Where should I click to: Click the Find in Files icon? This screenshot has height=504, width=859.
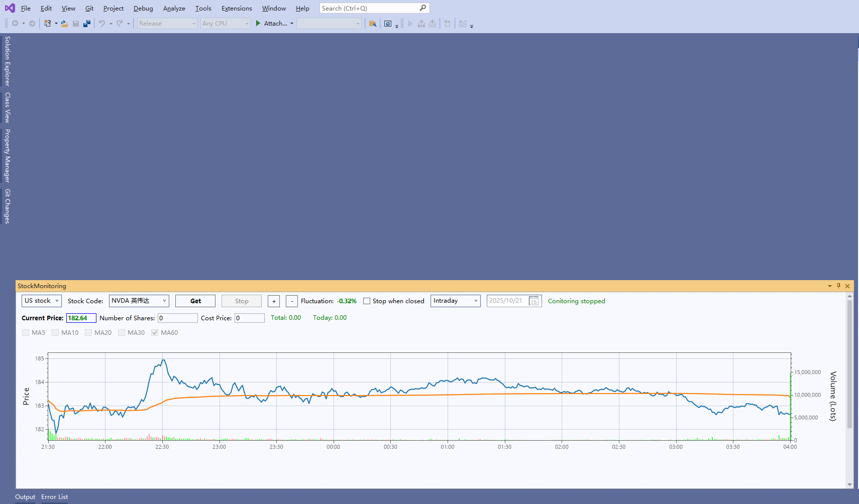(372, 24)
